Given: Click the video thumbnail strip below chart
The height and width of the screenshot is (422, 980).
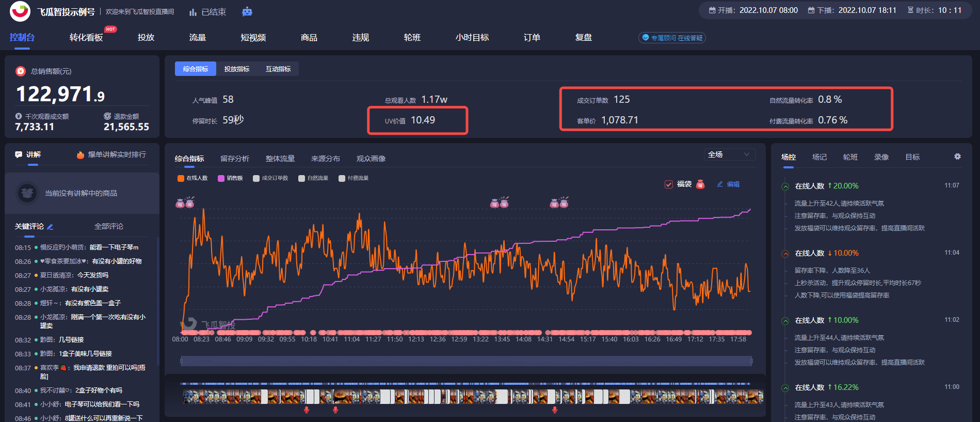Looking at the screenshot, I should pyautogui.click(x=472, y=396).
